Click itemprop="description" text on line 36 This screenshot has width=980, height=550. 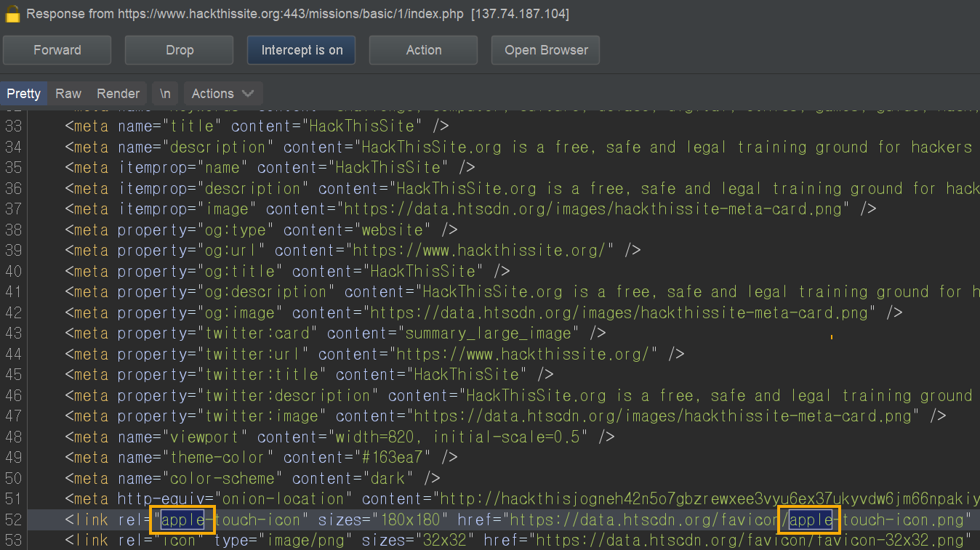point(214,189)
